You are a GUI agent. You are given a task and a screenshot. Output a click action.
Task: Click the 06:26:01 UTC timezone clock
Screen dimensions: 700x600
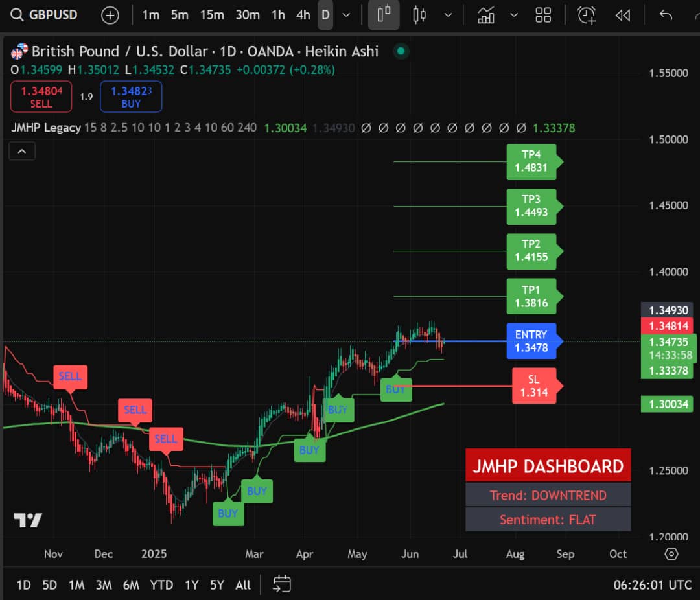click(653, 585)
